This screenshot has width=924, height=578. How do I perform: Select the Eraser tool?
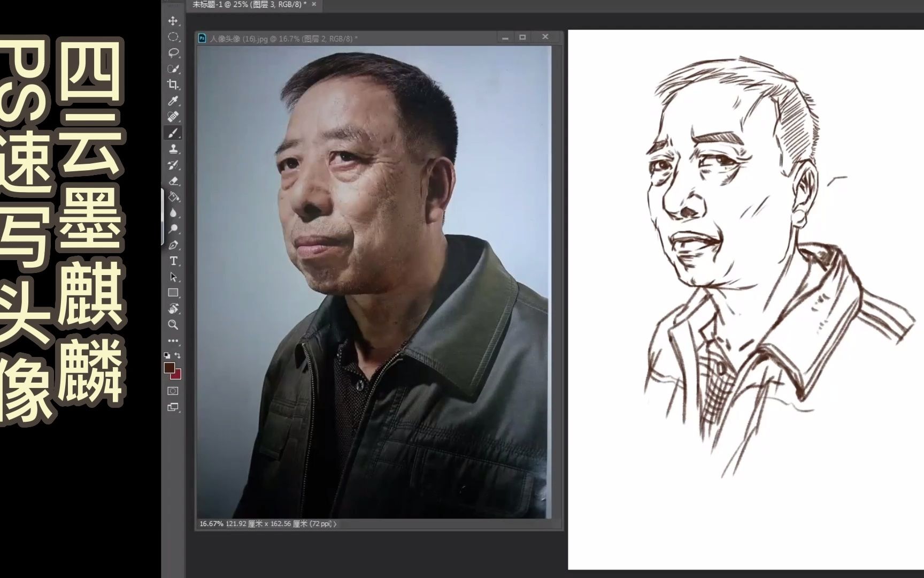coord(173,181)
